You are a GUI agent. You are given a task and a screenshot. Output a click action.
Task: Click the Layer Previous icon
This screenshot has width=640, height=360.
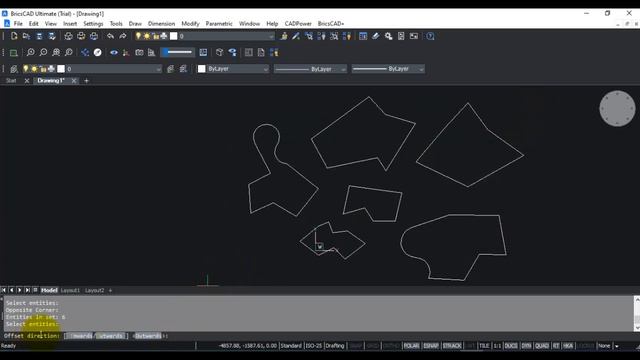[183, 69]
